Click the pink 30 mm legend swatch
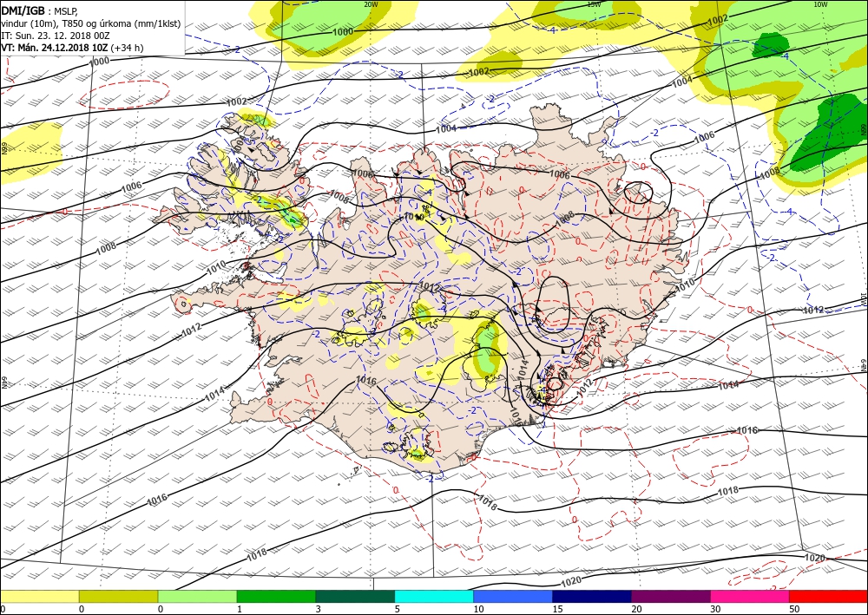Viewport: 868px width, 615px height. [750, 596]
